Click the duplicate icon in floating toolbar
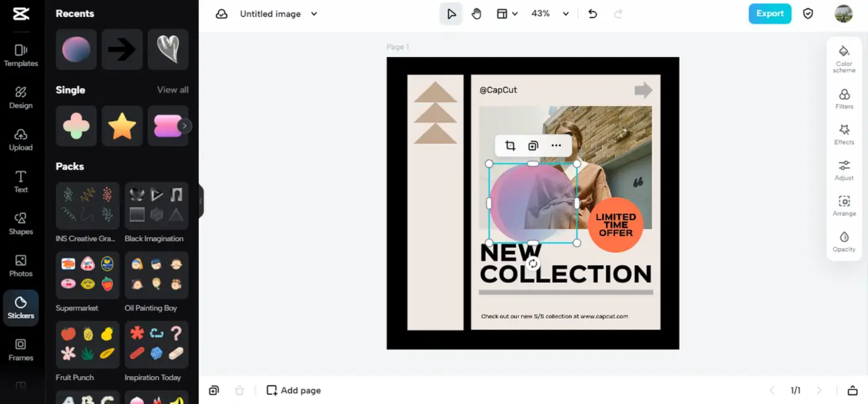This screenshot has height=404, width=868. [533, 145]
